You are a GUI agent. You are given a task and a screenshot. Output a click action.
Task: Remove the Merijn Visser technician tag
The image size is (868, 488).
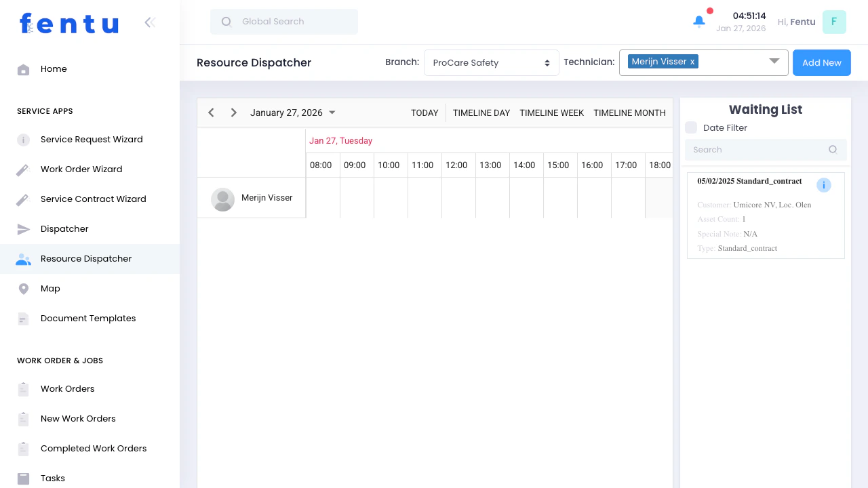pos(692,61)
